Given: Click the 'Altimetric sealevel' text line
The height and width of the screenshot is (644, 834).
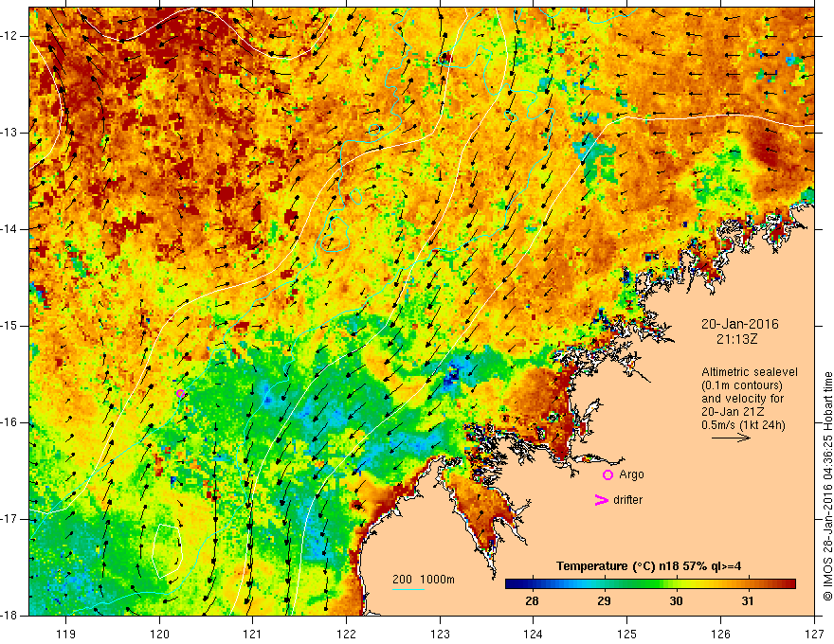Looking at the screenshot, I should (750, 372).
